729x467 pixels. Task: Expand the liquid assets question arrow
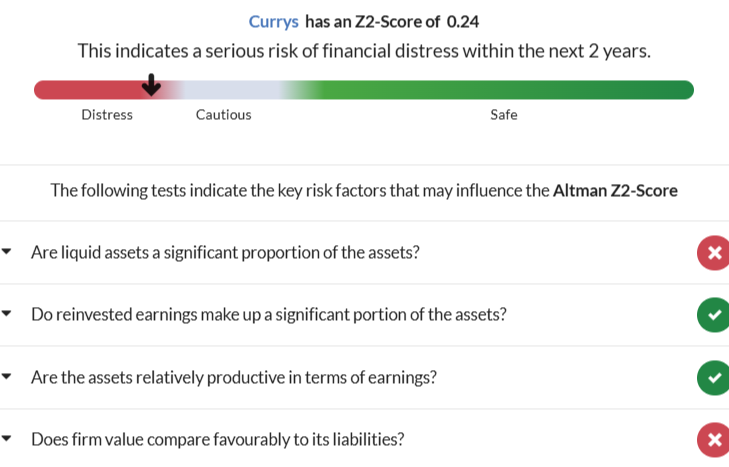(x=8, y=252)
